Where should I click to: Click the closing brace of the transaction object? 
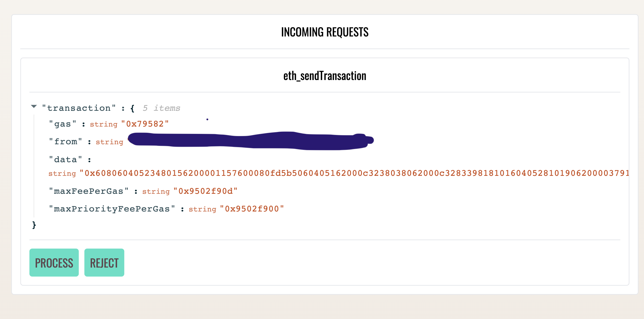coord(34,224)
